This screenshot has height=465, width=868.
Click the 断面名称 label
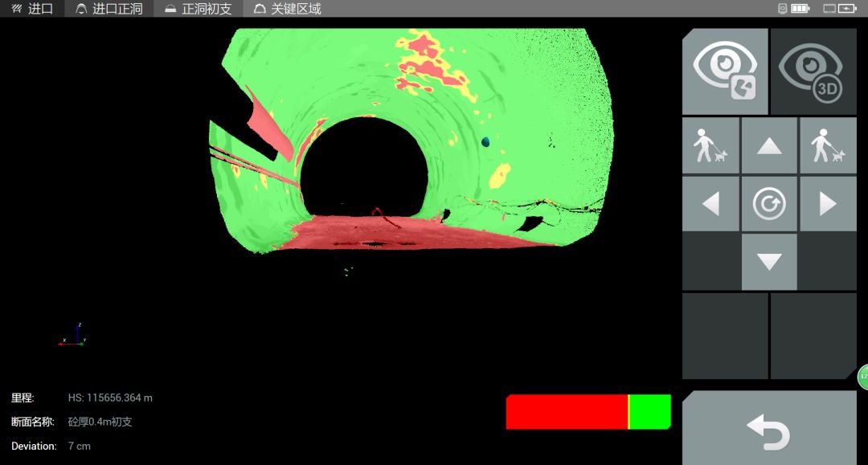pos(33,422)
